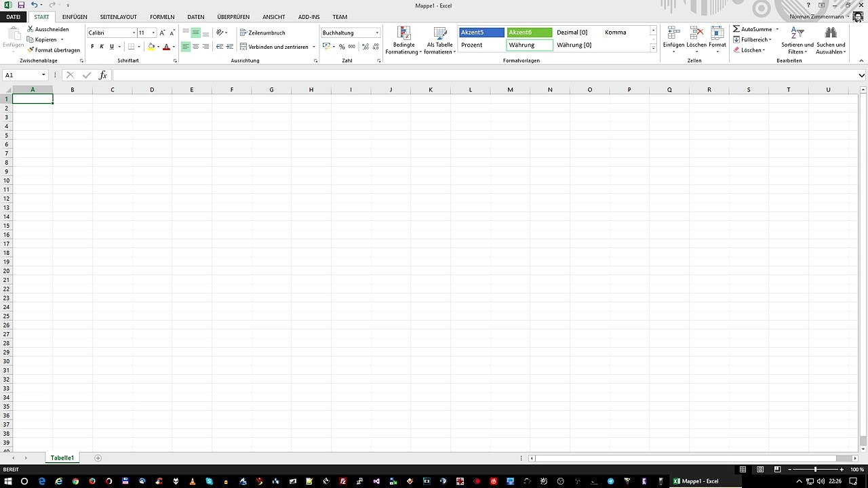
Task: Open Sortieren und Filtern menu
Action: pos(797,41)
